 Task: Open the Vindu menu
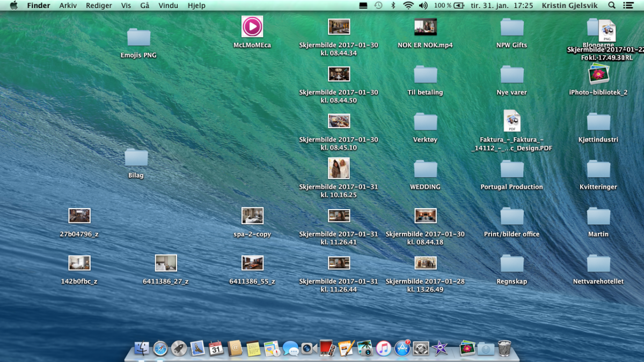click(x=169, y=5)
